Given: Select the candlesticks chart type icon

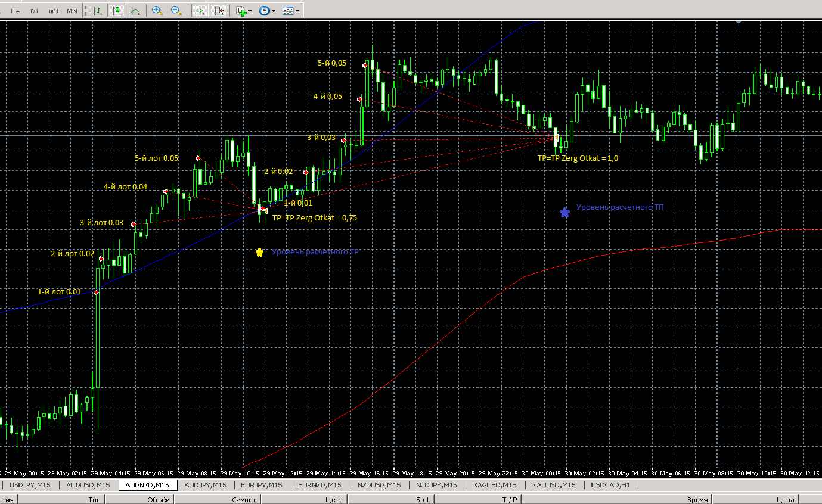Looking at the screenshot, I should click(x=116, y=10).
